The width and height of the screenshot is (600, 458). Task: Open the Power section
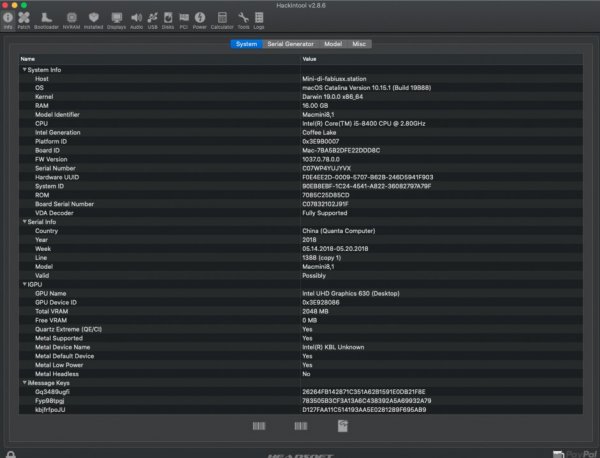pyautogui.click(x=199, y=21)
